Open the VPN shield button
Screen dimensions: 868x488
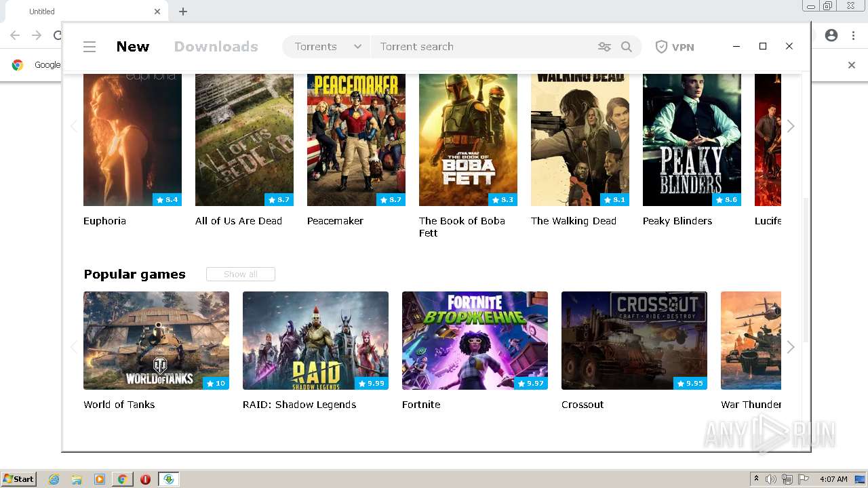tap(675, 47)
